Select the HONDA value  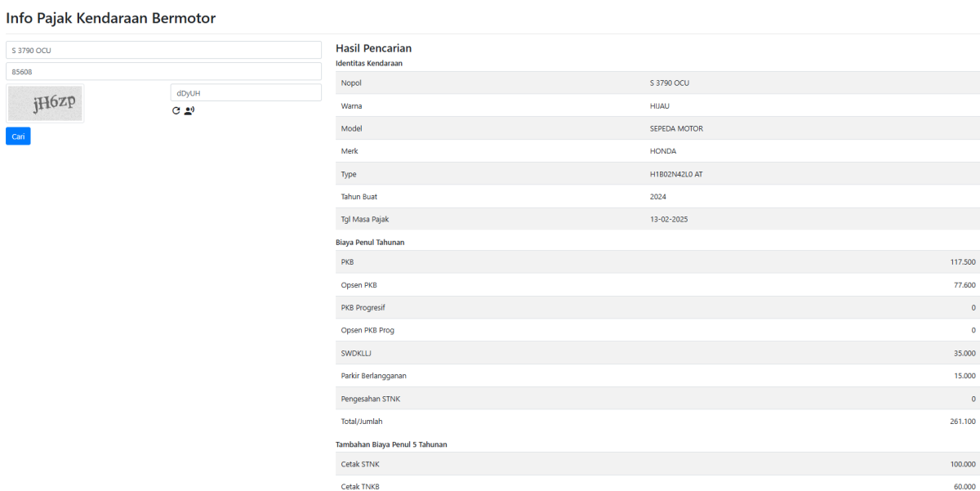[663, 151]
